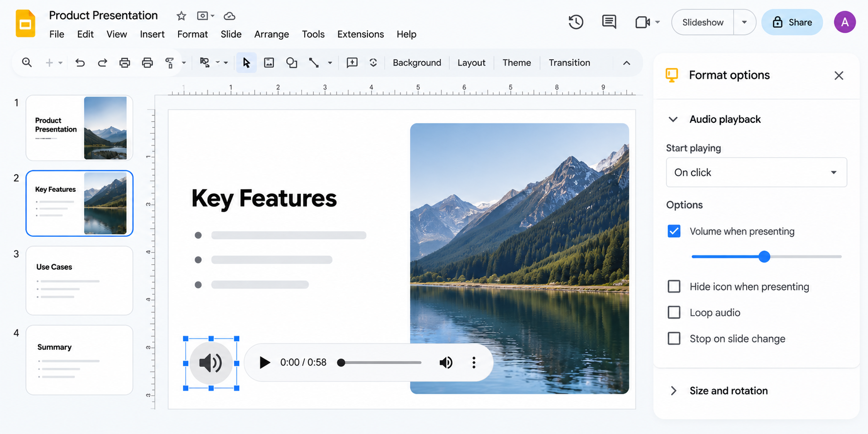868x434 pixels.
Task: Select the line tool icon
Action: tap(314, 63)
